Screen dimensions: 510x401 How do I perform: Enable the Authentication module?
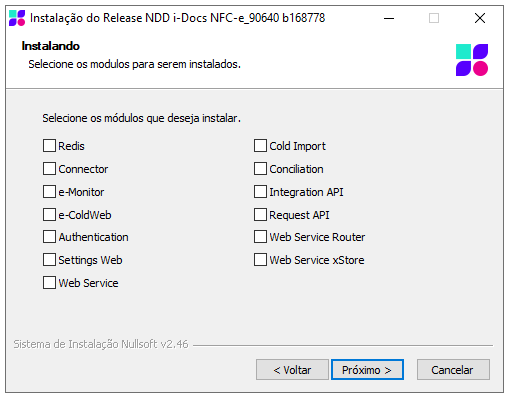pyautogui.click(x=49, y=237)
